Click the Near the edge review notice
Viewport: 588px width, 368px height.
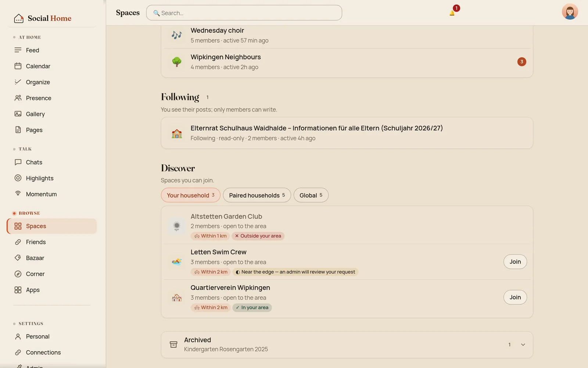[x=295, y=272]
